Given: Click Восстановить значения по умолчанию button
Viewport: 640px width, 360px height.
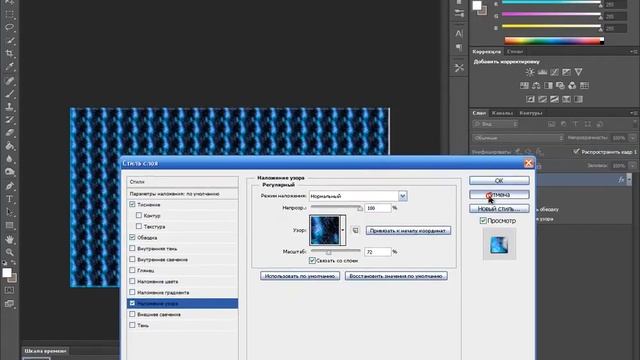Looking at the screenshot, I should click(x=396, y=276).
